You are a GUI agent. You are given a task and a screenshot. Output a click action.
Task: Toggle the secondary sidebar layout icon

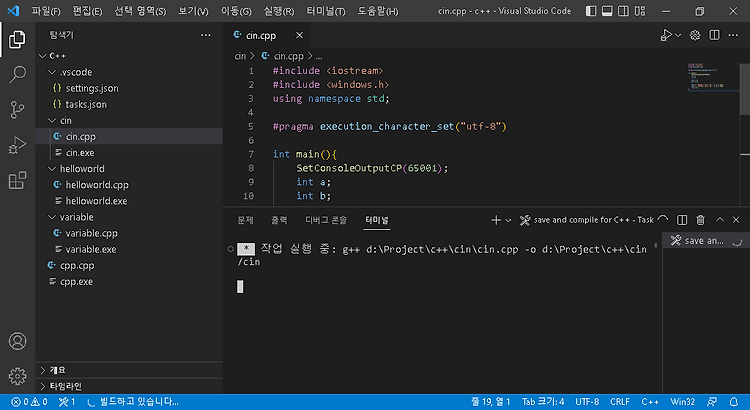(x=623, y=11)
